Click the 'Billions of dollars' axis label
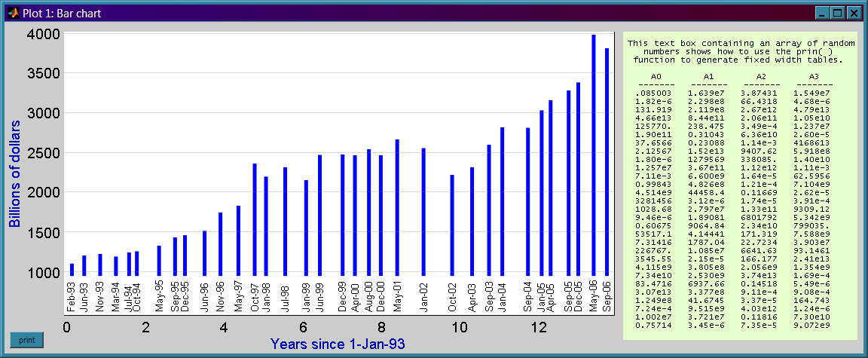The width and height of the screenshot is (868, 358). 15,173
